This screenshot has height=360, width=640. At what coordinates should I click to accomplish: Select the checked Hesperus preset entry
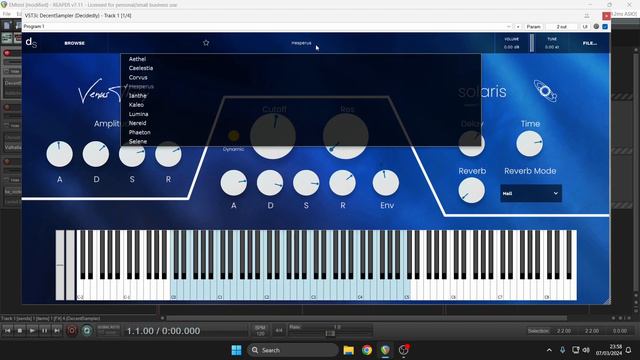point(141,87)
